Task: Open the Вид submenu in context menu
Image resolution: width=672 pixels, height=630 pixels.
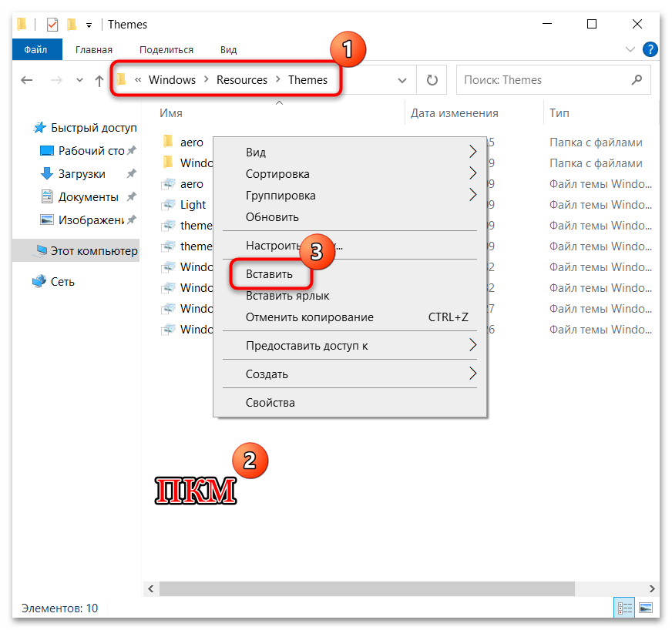Action: (350, 152)
